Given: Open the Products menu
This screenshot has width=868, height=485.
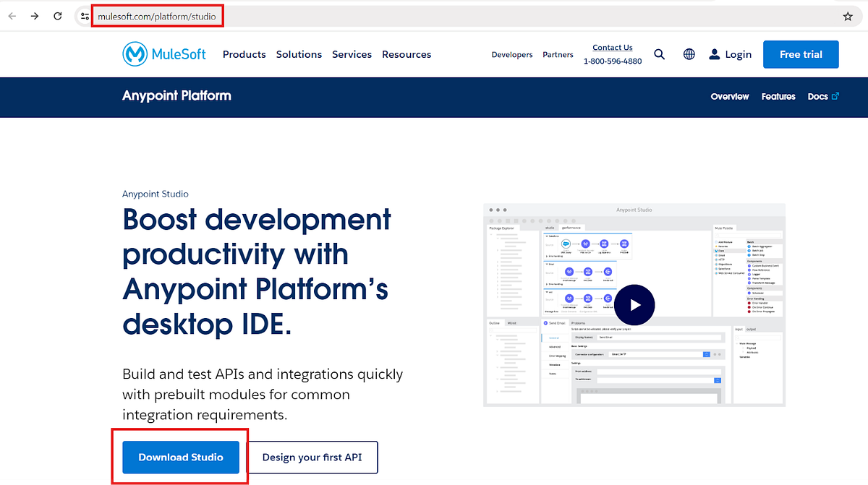Looking at the screenshot, I should pos(244,53).
